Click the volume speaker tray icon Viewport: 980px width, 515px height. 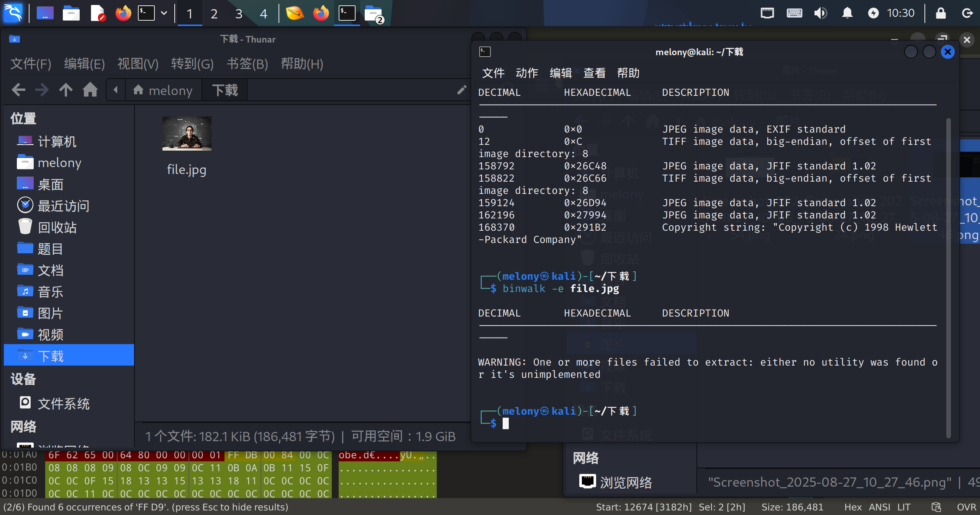[x=820, y=13]
